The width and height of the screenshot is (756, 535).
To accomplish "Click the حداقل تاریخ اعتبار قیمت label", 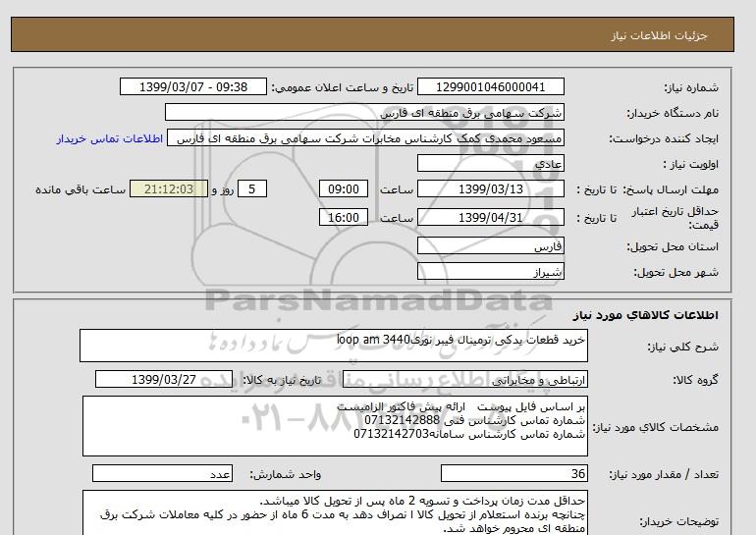I will tap(675, 218).
